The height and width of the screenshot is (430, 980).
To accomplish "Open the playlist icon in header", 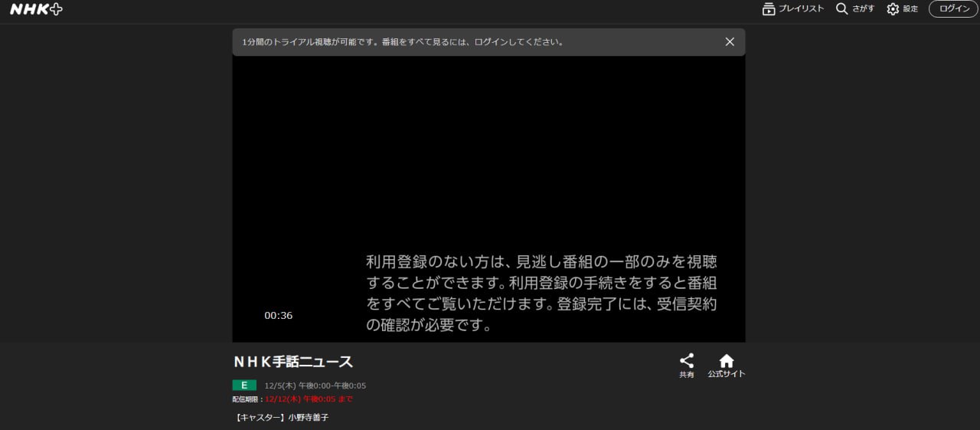I will click(769, 9).
